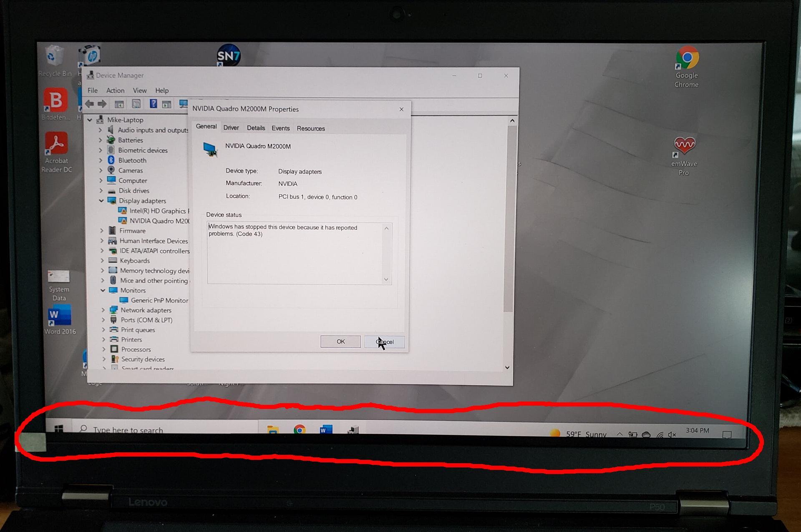Viewport: 801px width, 532px height.
Task: Click the 3:04 PM taskbar clock
Action: [697, 431]
